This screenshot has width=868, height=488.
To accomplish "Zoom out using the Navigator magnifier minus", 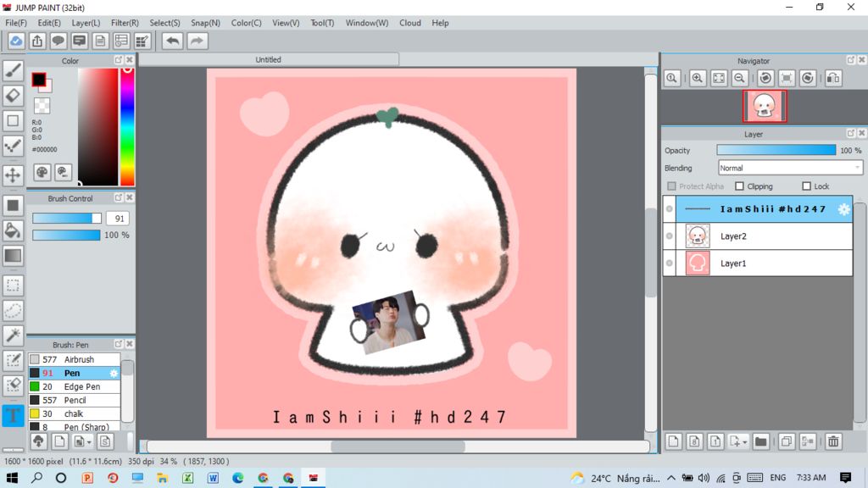I will point(739,78).
